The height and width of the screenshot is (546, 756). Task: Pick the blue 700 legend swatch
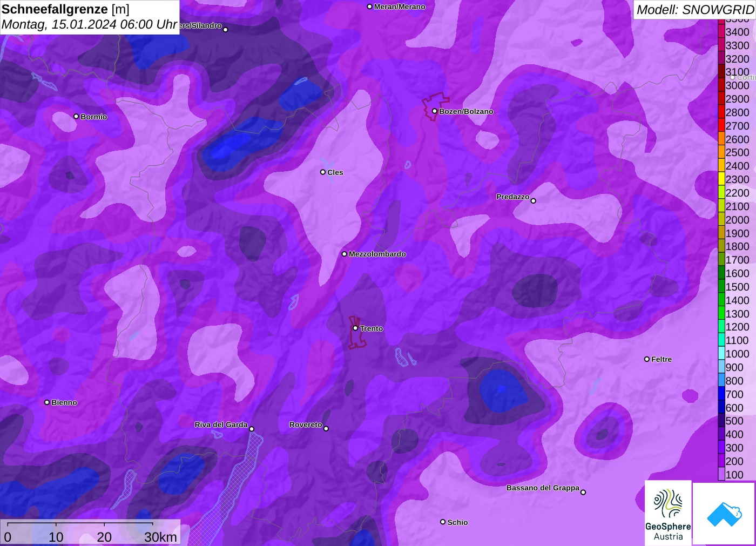point(721,394)
